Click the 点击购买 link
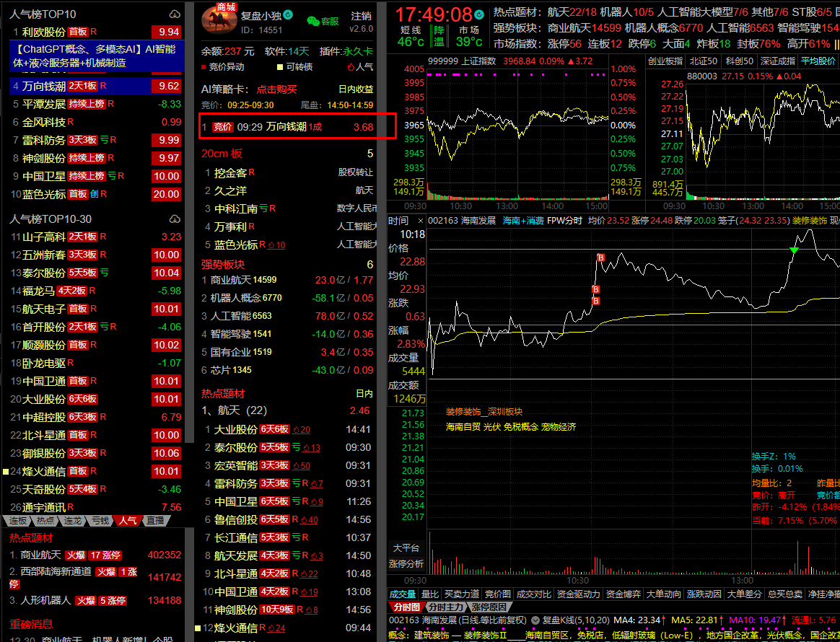Screen dimensions: 840x642 pos(276,89)
